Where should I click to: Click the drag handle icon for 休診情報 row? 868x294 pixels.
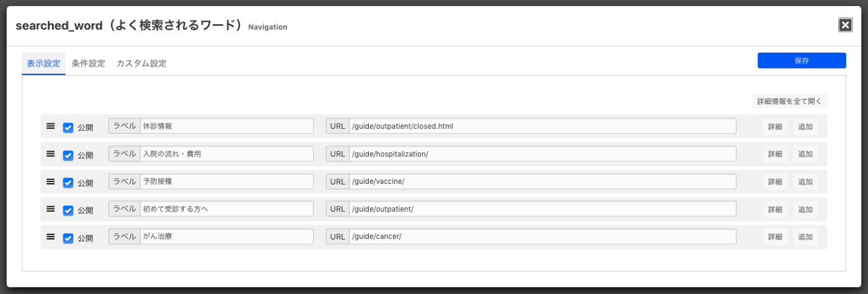[x=51, y=126]
